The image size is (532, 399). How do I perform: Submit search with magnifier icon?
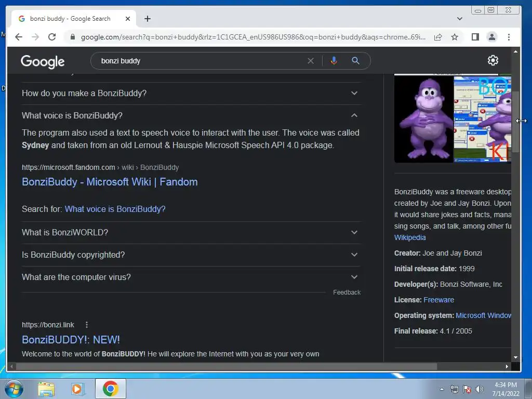tap(355, 61)
